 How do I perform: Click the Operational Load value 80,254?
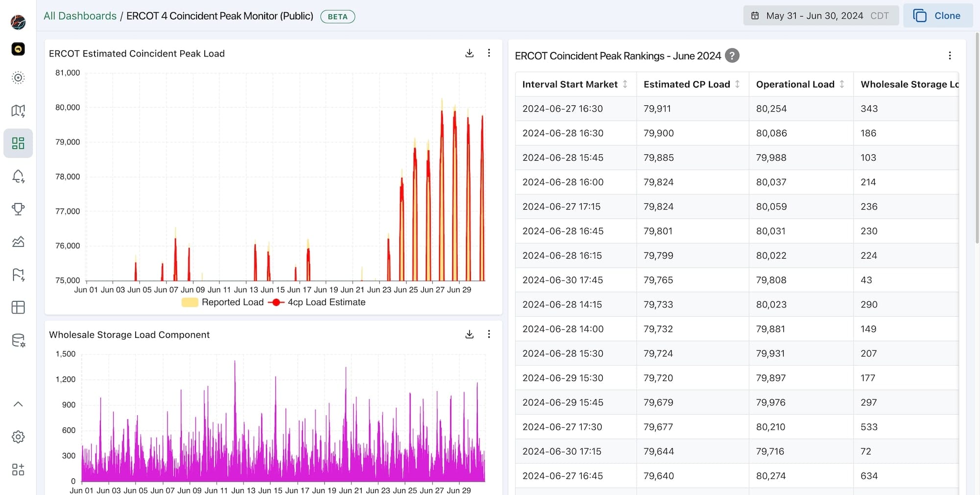(x=771, y=109)
